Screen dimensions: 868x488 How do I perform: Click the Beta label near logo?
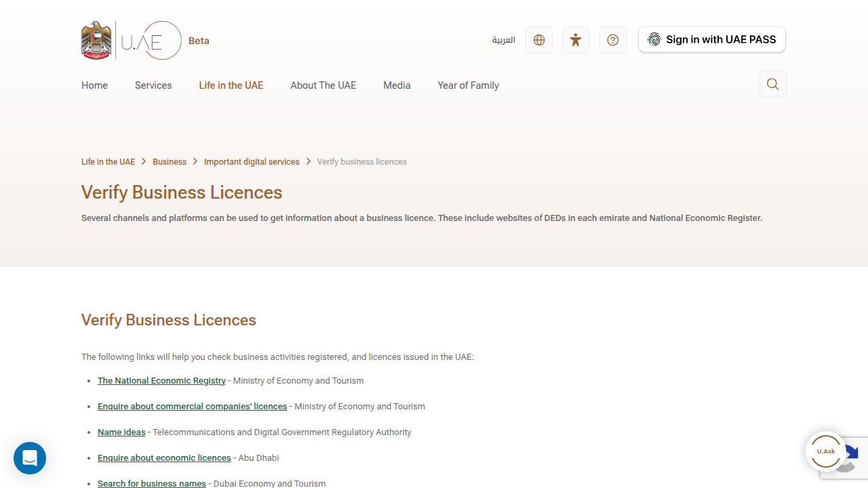199,41
